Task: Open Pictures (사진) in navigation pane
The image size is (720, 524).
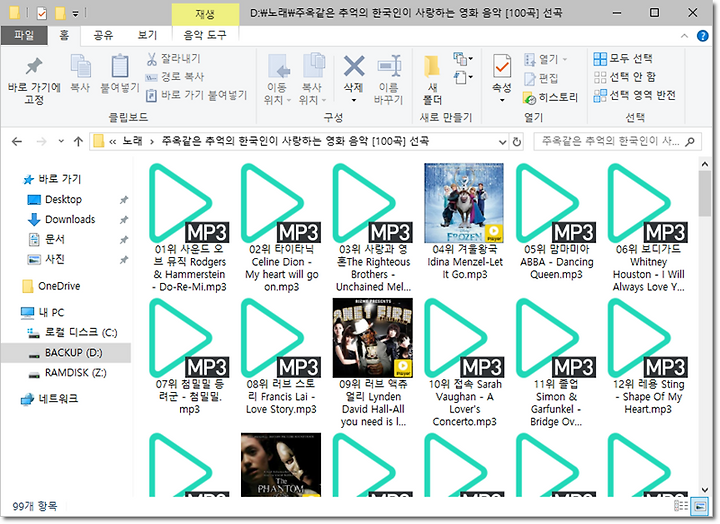Action: coord(46,259)
